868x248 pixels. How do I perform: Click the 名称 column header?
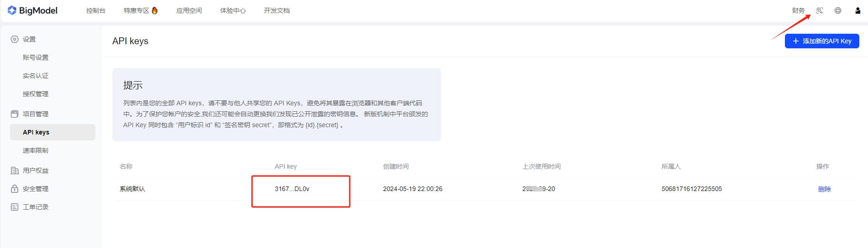(x=126, y=166)
